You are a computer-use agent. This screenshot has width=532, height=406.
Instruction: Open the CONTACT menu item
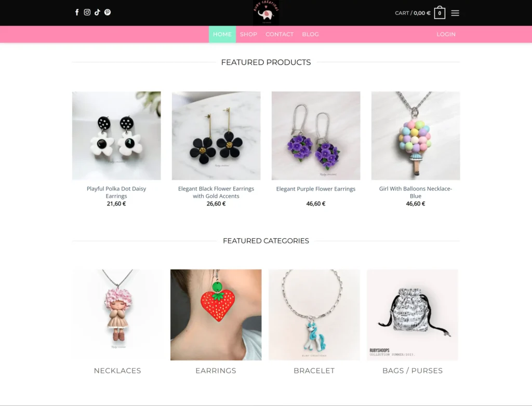[x=279, y=34]
